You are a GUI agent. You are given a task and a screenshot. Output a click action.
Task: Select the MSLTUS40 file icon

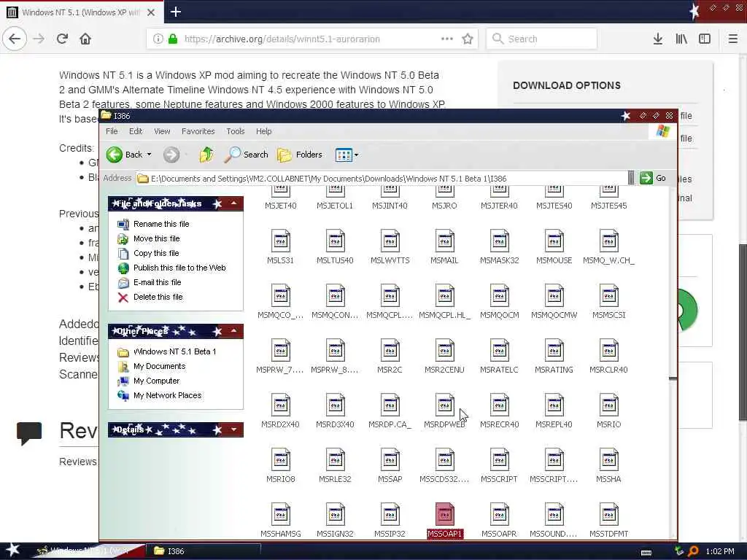point(336,241)
